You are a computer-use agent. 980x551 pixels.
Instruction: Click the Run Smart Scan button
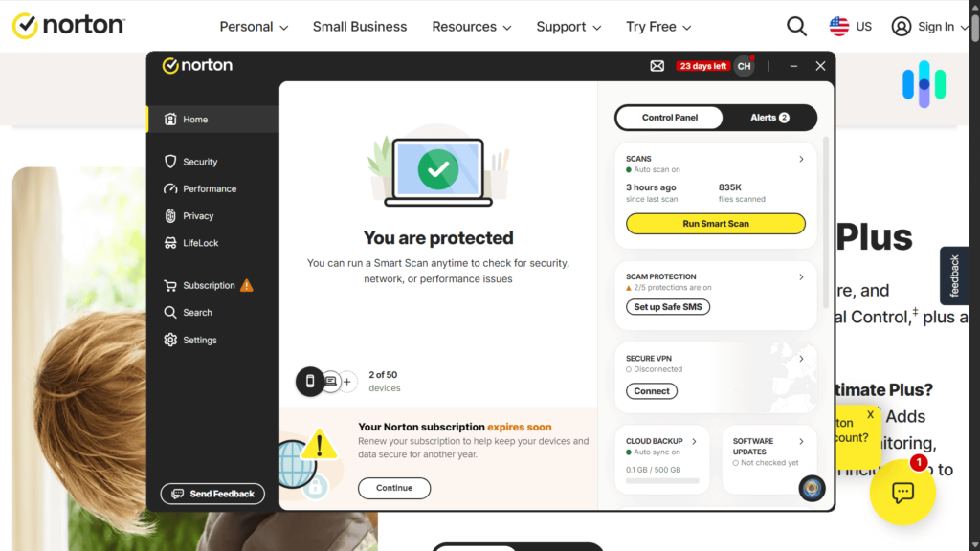[716, 224]
